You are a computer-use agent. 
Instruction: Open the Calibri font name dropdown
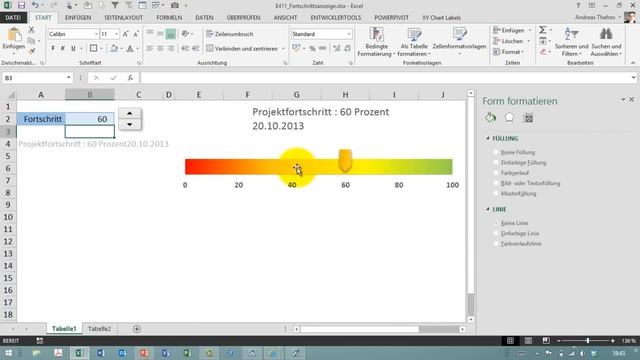click(x=96, y=34)
